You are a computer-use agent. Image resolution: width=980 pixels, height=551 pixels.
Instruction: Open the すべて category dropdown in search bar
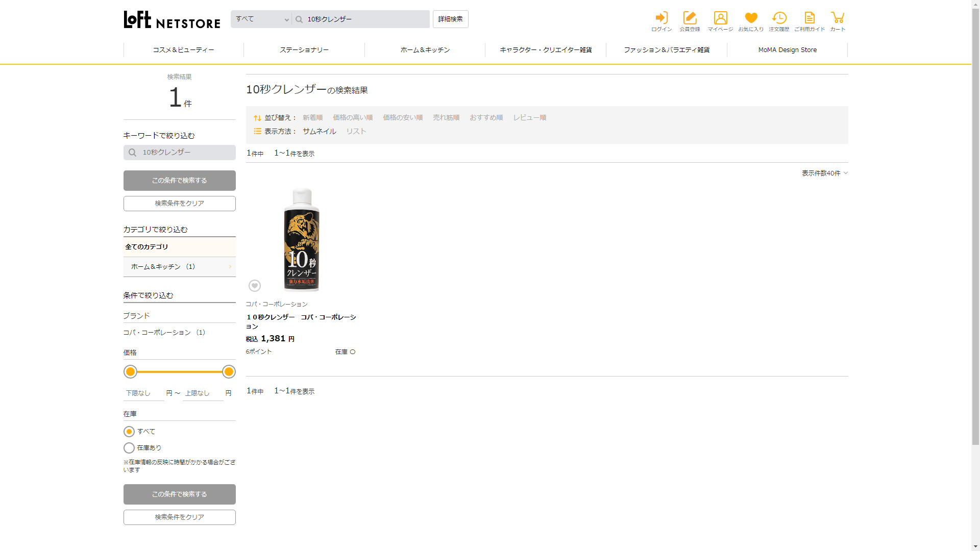coord(261,19)
